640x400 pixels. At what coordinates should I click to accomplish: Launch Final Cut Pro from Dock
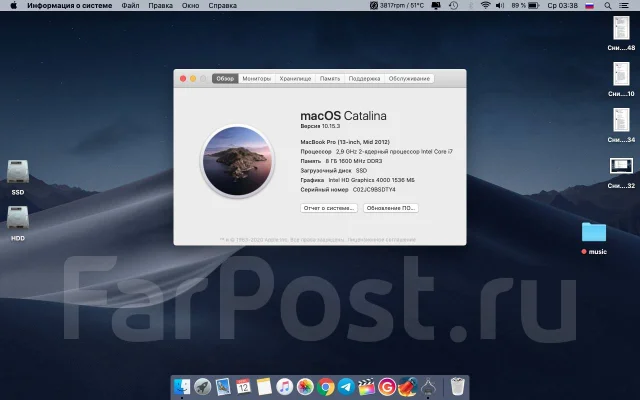pos(367,386)
